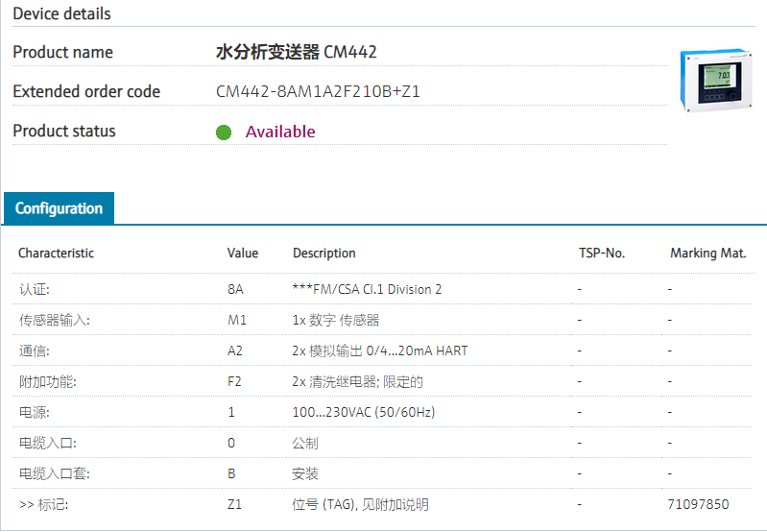Expand the >> 标记 row
This screenshot has width=767, height=532.
tap(43, 504)
